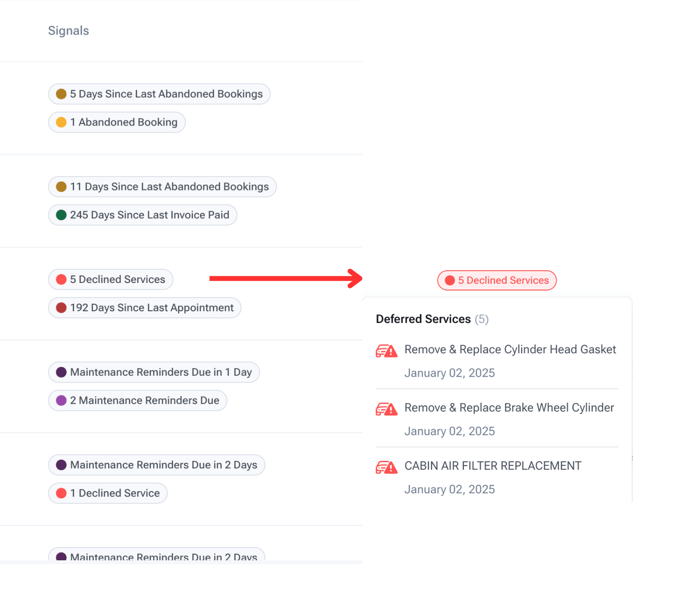Open 11 Days Since Last Abandoned Bookings chip

coord(162,186)
